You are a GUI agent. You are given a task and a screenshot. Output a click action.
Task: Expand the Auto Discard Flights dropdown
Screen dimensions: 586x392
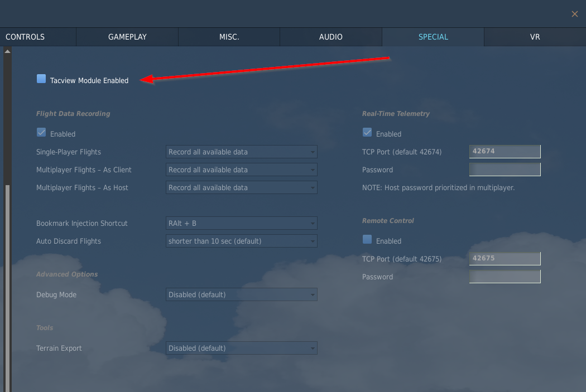point(242,241)
